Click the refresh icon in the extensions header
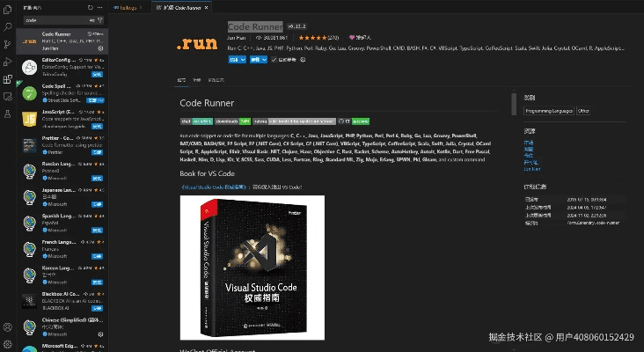 tap(91, 7)
